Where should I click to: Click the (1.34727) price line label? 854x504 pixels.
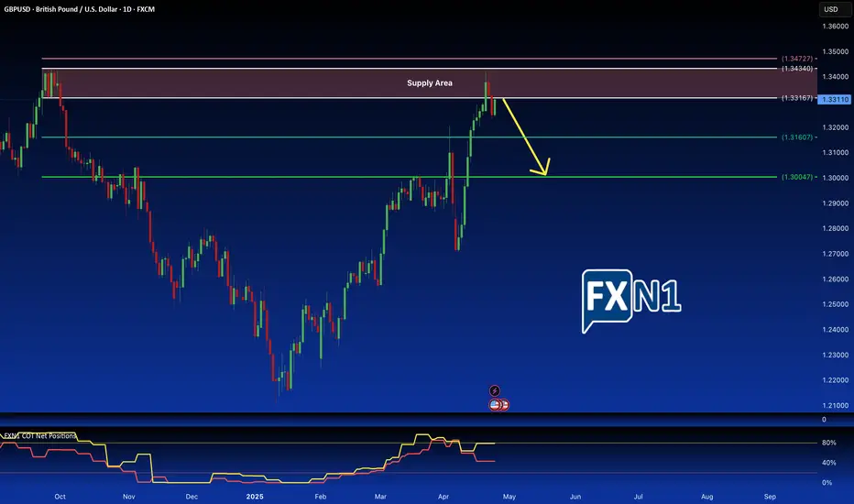797,59
